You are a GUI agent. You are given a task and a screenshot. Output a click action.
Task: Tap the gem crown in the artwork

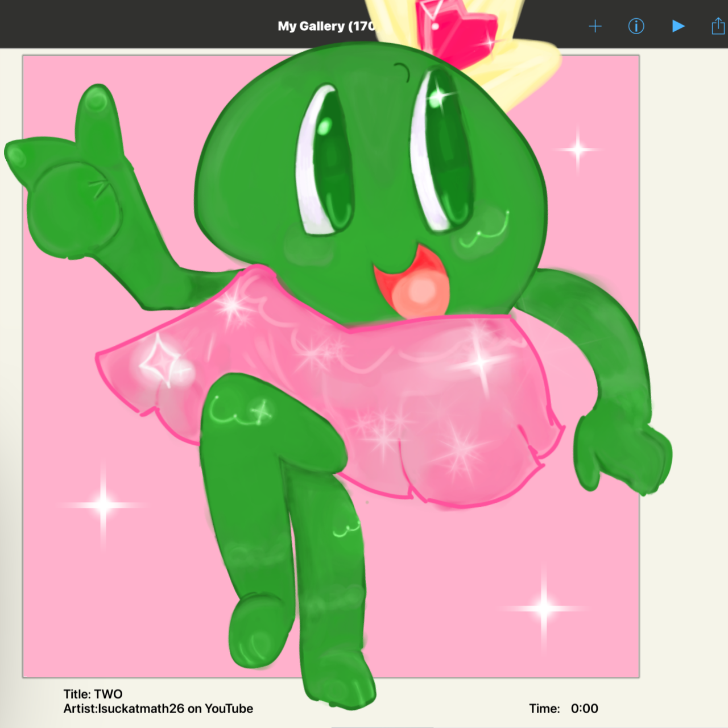455,26
